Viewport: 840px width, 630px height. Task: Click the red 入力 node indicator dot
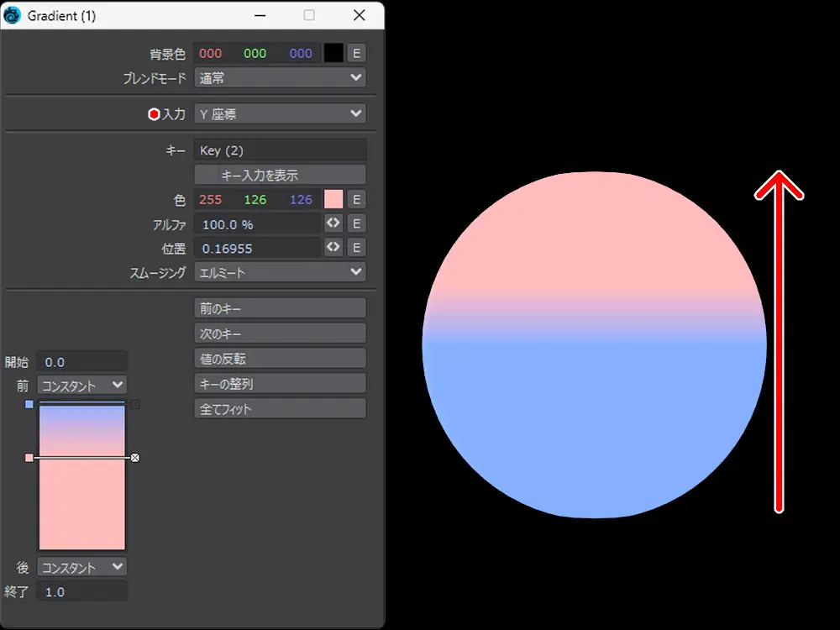[154, 114]
